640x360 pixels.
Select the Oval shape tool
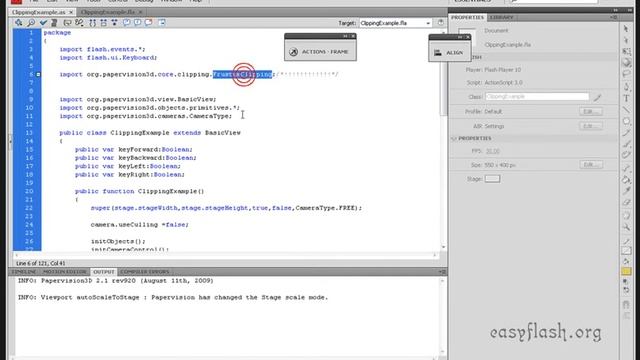pos(626,121)
